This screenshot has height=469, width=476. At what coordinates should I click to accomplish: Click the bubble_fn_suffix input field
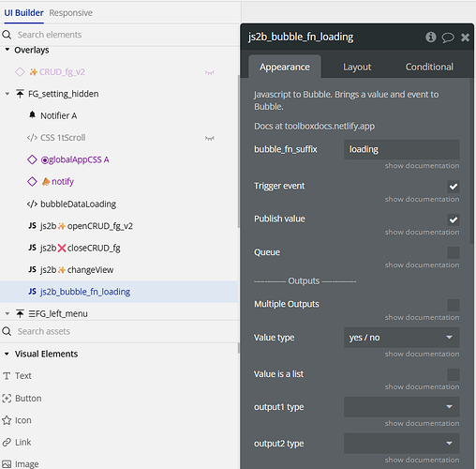[x=401, y=149]
